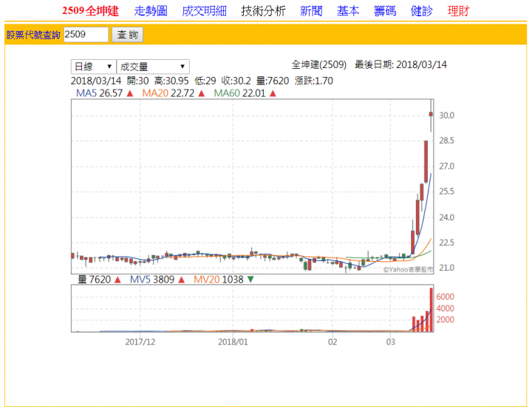Click the red up arrow beside MA20
Image resolution: width=532 pixels, height=409 pixels.
pos(202,93)
